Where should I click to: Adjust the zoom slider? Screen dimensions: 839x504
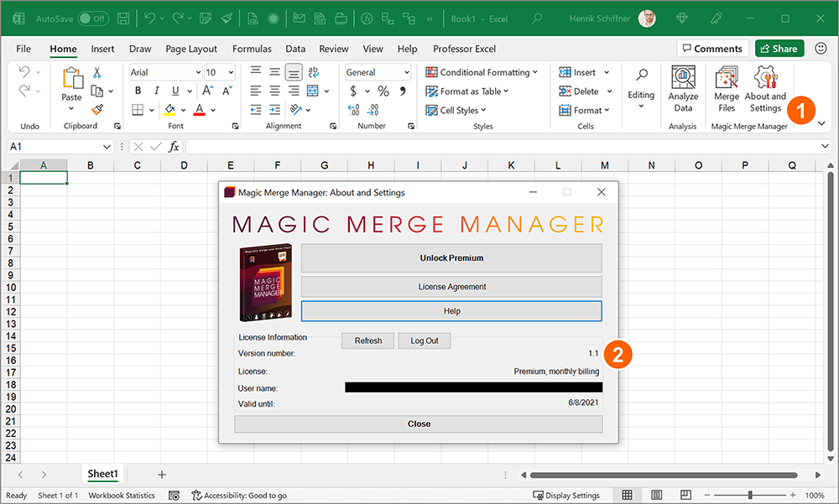750,495
